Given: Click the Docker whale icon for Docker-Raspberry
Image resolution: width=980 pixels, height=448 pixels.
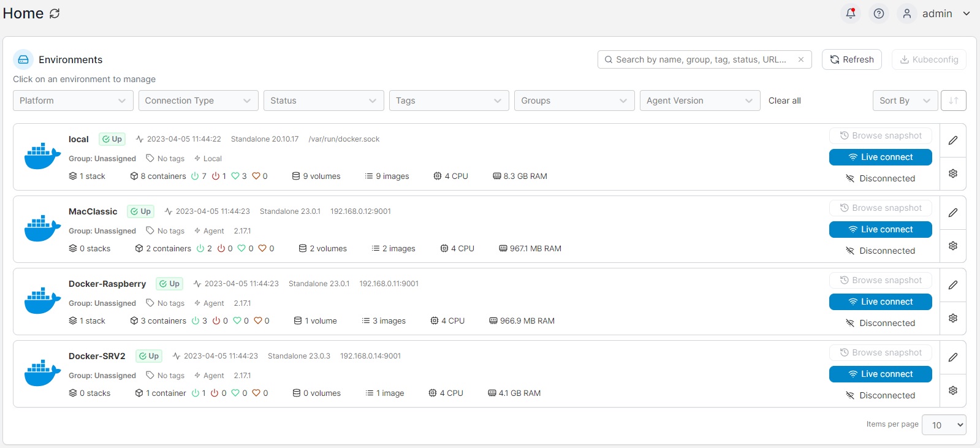Looking at the screenshot, I should pos(42,300).
